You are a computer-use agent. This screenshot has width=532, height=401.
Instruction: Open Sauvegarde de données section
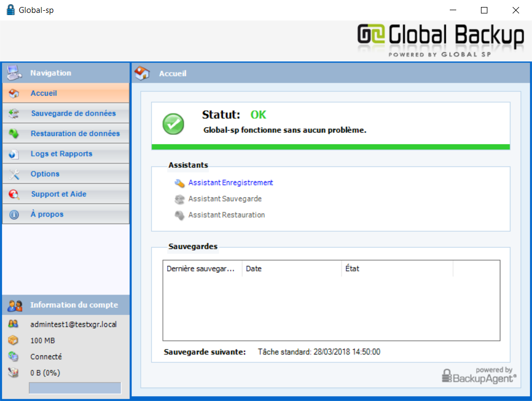[x=66, y=113]
